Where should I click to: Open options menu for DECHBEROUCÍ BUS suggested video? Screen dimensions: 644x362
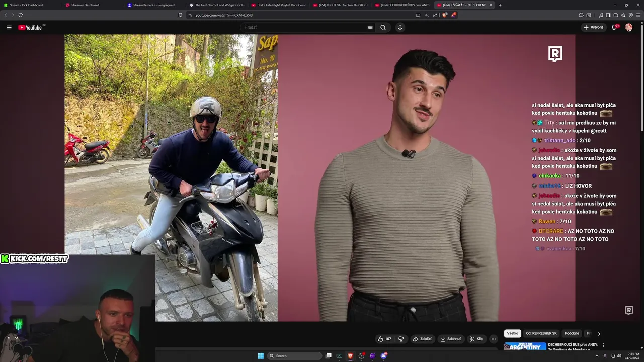pos(603,345)
